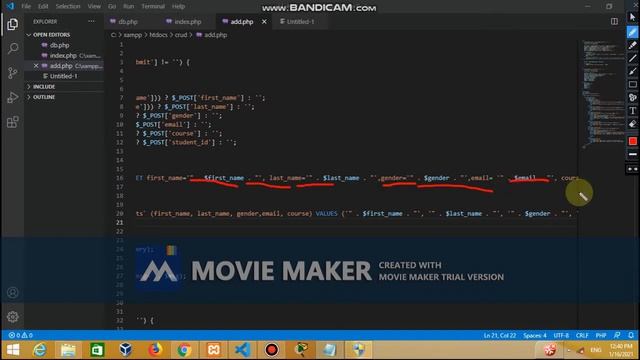This screenshot has width=640, height=360.
Task: Click the feedback icon in status bar
Action: pos(617,335)
